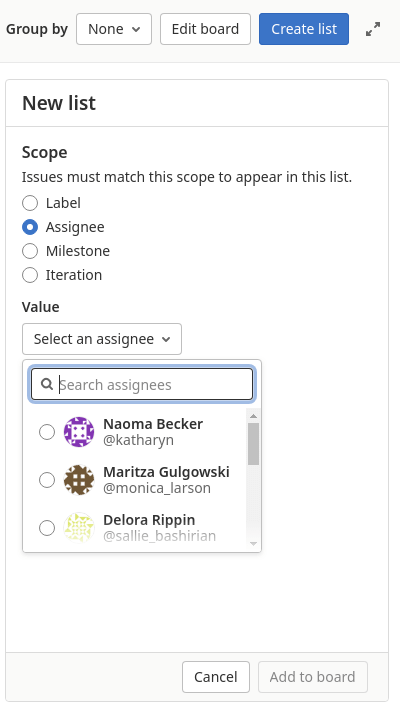
Task: Click the assignee list scrollbar thumb
Action: click(x=254, y=444)
